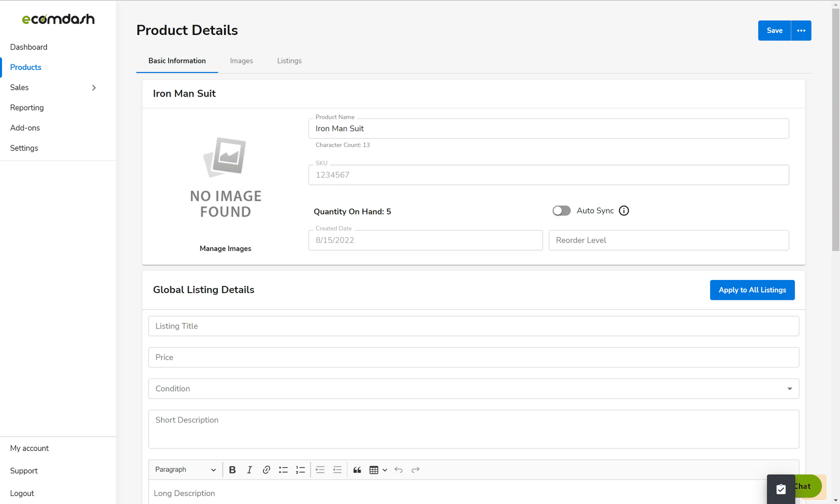Insert a block quote in the editor
The image size is (840, 504).
(357, 469)
